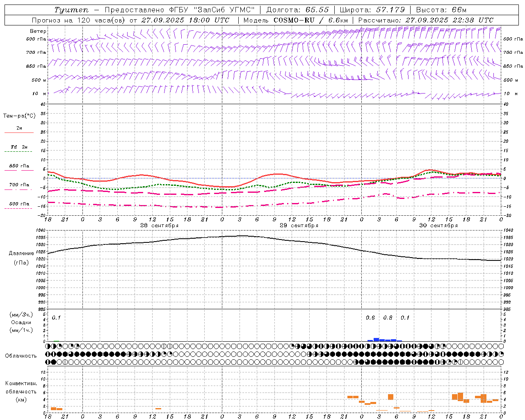Select the "Td 2м" dew point legend entry
Screen dimensions: 525x420
(19, 147)
